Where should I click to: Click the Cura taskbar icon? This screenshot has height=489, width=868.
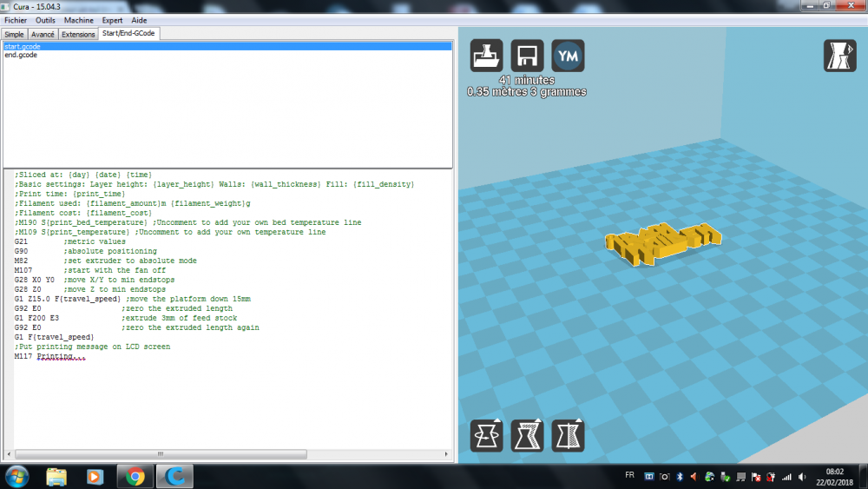click(x=175, y=476)
